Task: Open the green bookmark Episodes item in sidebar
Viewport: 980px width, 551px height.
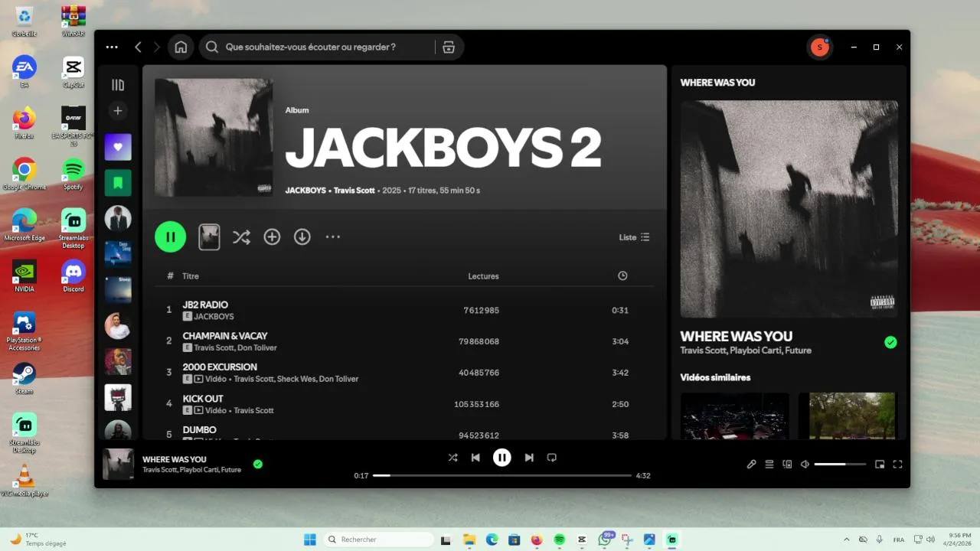Action: (118, 183)
